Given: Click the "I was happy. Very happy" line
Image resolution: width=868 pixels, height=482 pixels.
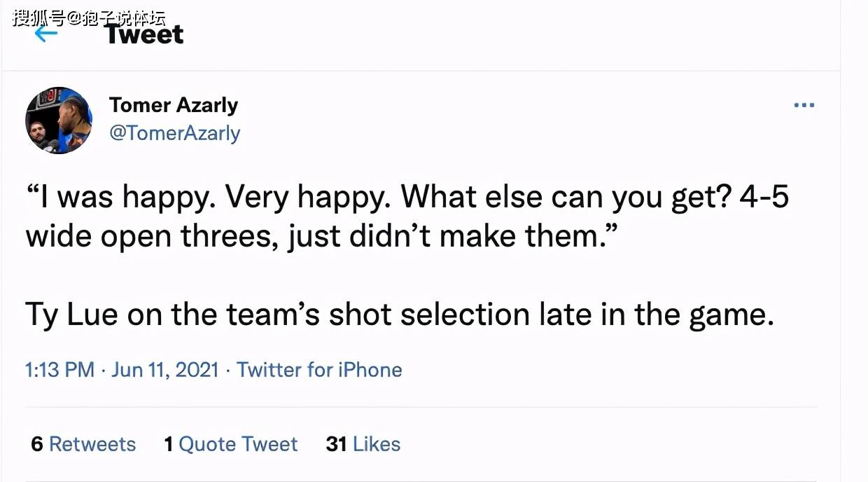Looking at the screenshot, I should click(x=210, y=198).
